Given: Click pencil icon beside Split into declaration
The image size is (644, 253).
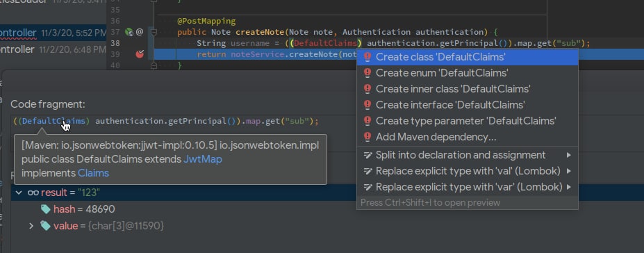Looking at the screenshot, I should click(x=368, y=155).
